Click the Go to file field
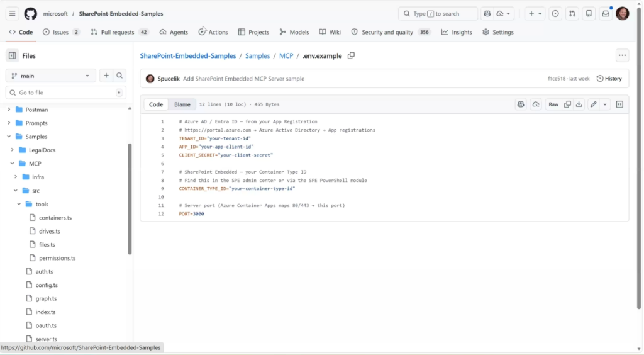 click(65, 93)
